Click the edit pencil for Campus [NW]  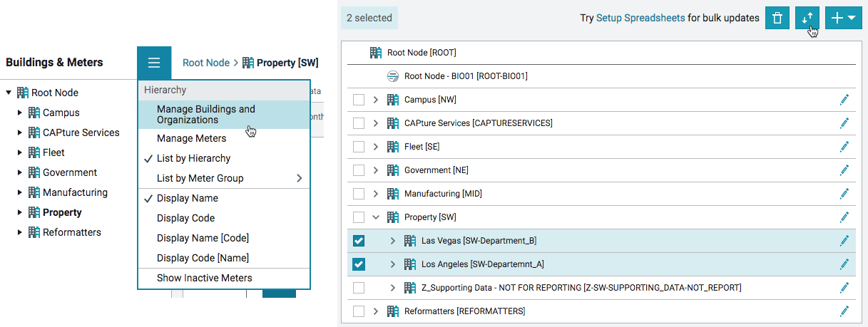coord(844,100)
